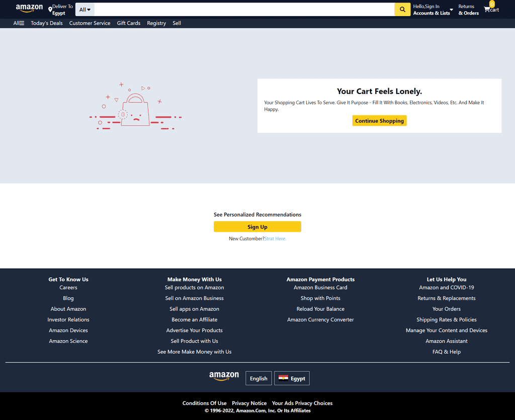Click into the search input field
The image size is (515, 420).
pos(244,10)
